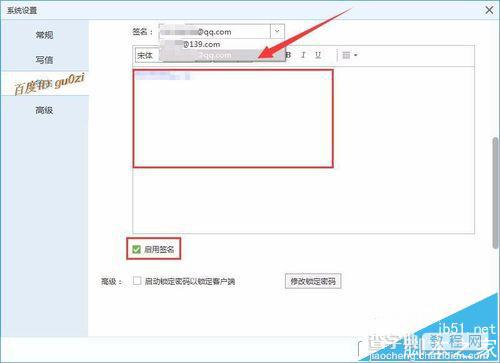Toggle underline formatting (U)

click(x=318, y=55)
